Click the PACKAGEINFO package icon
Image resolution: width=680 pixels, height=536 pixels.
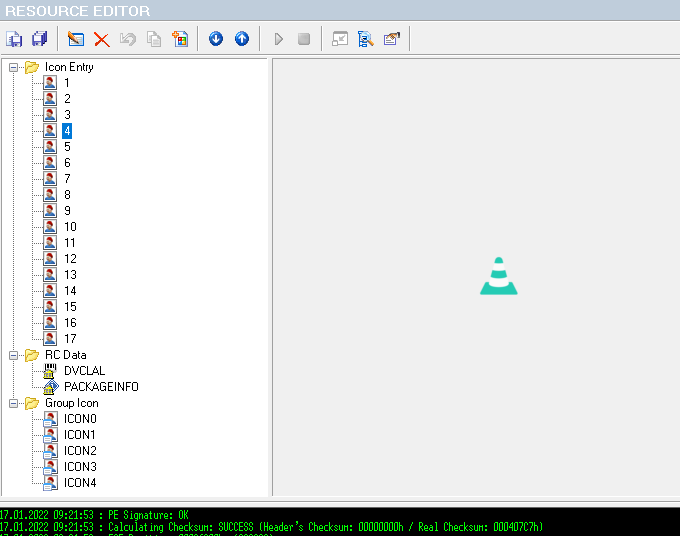click(x=51, y=387)
